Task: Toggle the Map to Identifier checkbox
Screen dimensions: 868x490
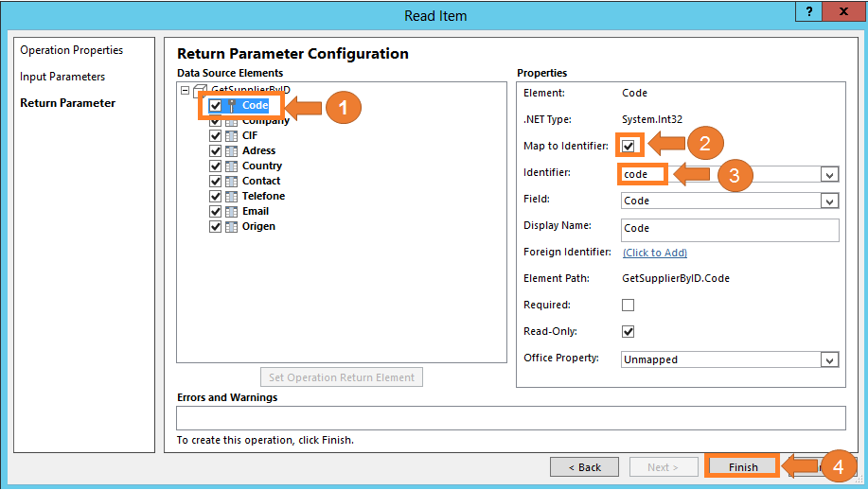Action: 629,146
